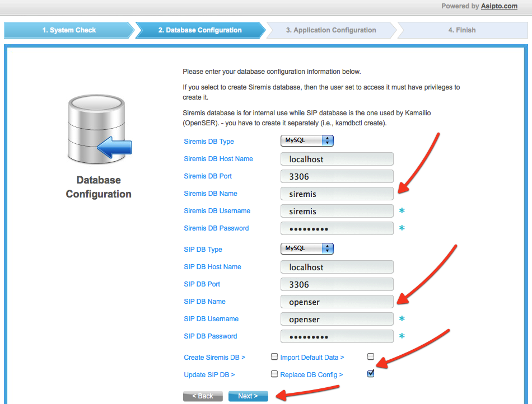This screenshot has height=404, width=532.
Task: Select the Database Configuration step tab
Action: coord(200,30)
